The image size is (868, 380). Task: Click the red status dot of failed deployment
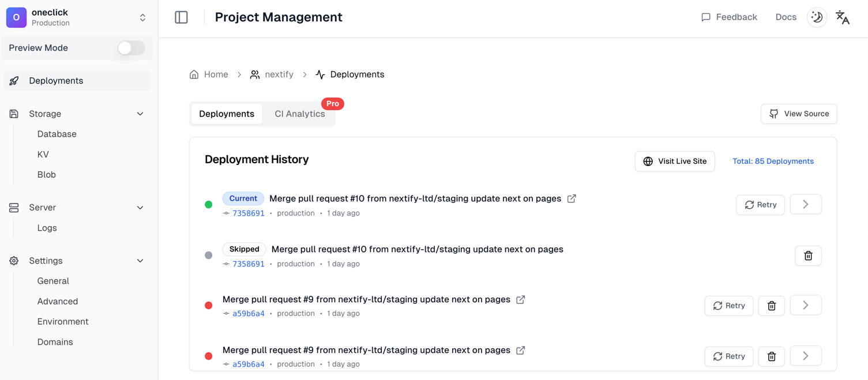click(x=208, y=305)
